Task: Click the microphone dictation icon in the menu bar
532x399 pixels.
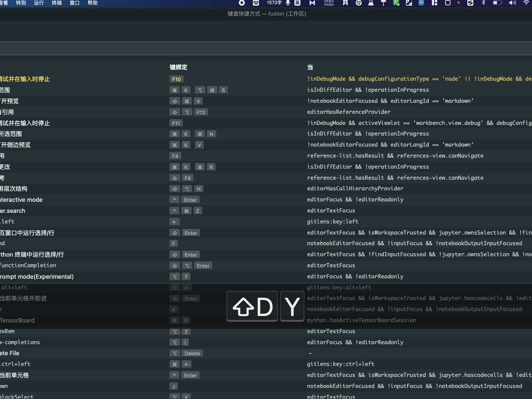Action: [x=288, y=3]
